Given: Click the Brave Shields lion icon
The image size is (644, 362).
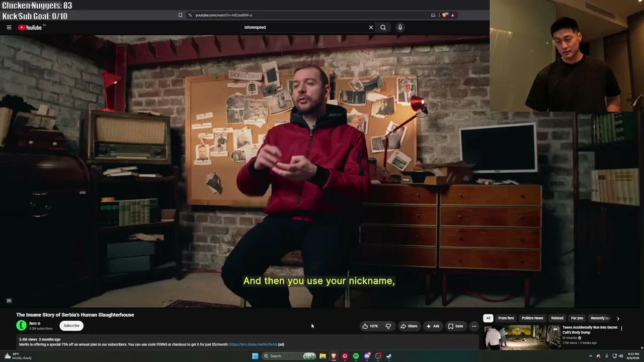Looking at the screenshot, I should tap(444, 15).
